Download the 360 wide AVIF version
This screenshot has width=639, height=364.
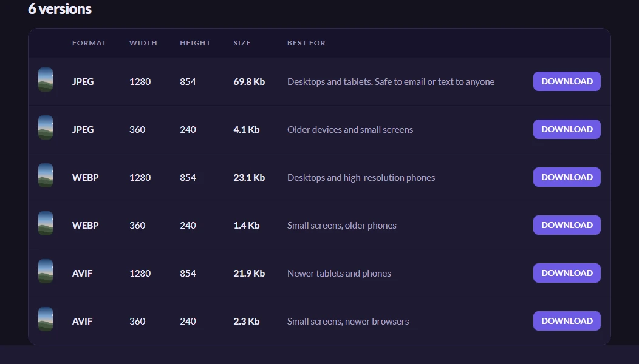[567, 321]
